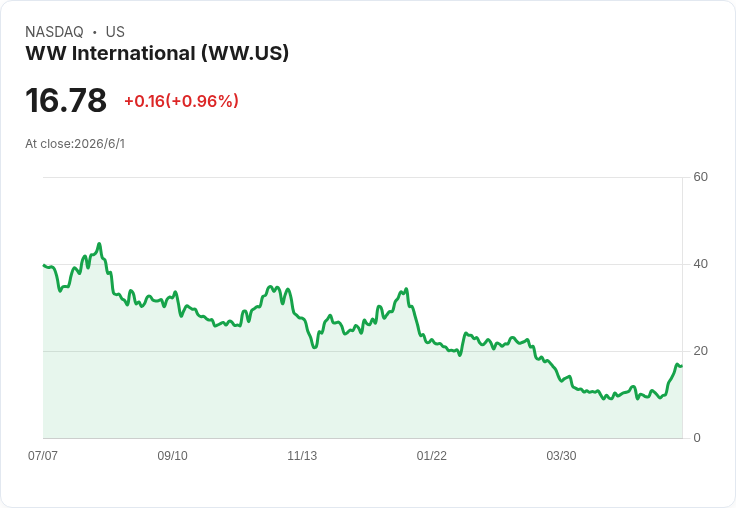The width and height of the screenshot is (736, 508).
Task: Click the 60 y-axis value label
Action: (700, 177)
